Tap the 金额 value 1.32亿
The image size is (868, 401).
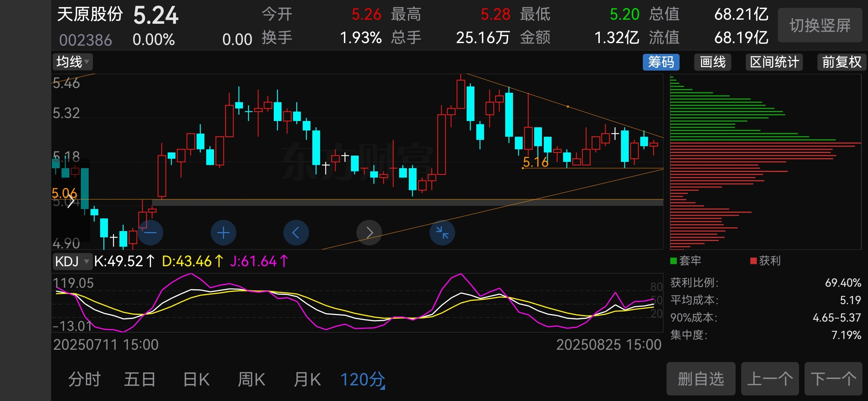[617, 38]
